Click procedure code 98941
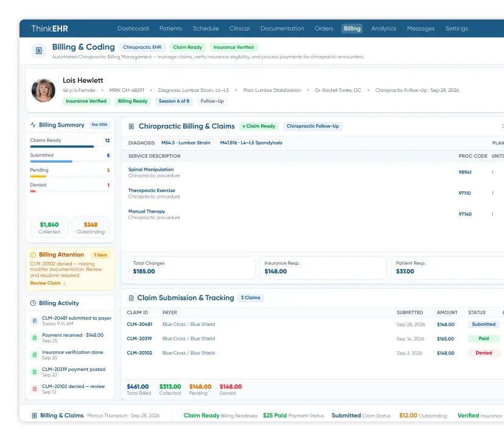This screenshot has height=441, width=504. tap(465, 172)
